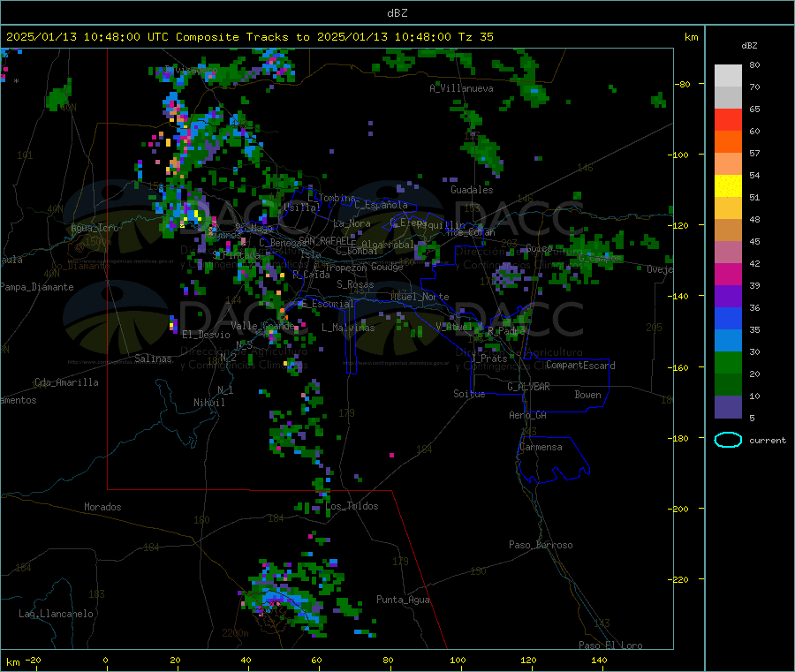Image resolution: width=795 pixels, height=672 pixels.
Task: Click the J_Prats label
Action: coord(488,359)
